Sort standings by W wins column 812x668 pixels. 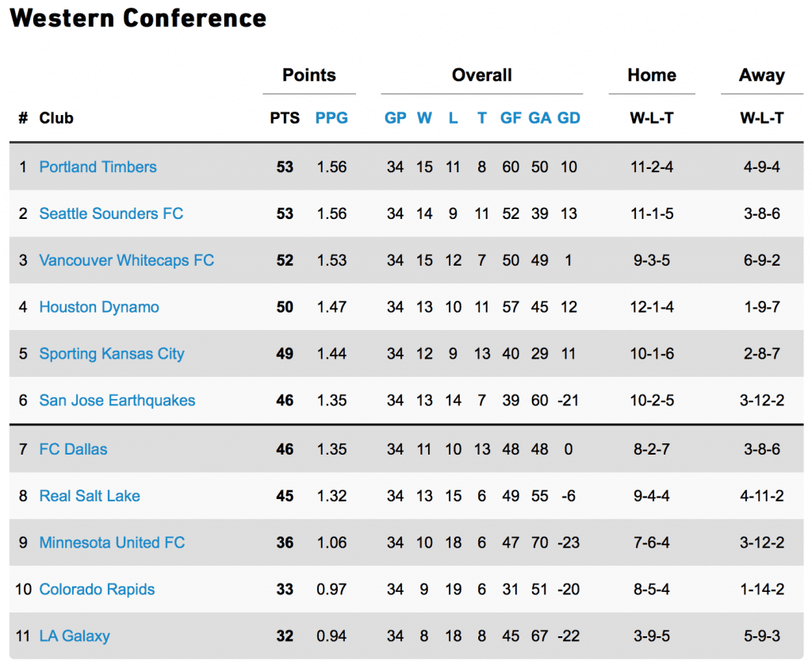pos(425,117)
